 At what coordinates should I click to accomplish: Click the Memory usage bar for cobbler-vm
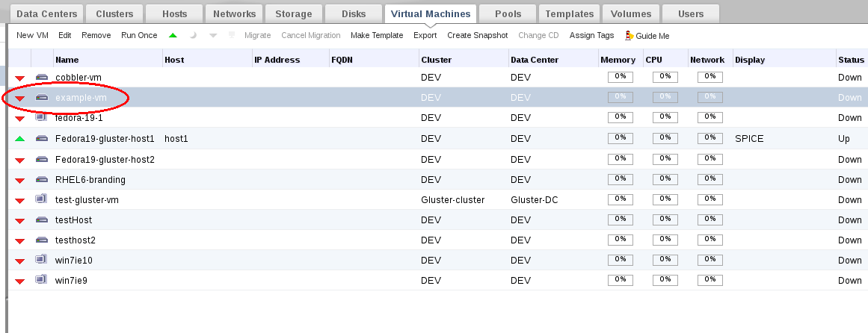(x=620, y=77)
